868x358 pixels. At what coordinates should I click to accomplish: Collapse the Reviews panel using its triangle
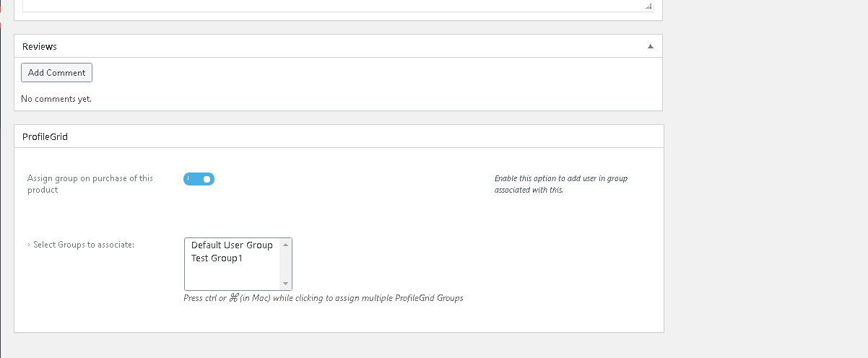[x=650, y=46]
